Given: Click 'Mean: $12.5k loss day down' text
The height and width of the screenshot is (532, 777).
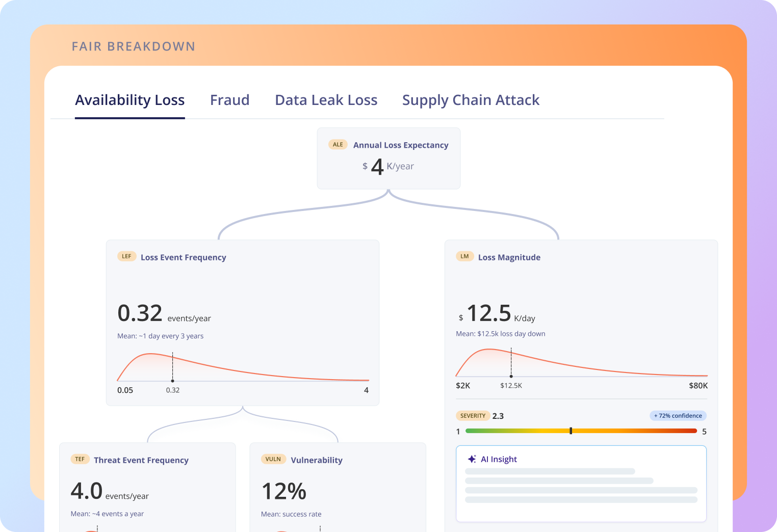Looking at the screenshot, I should pos(501,334).
